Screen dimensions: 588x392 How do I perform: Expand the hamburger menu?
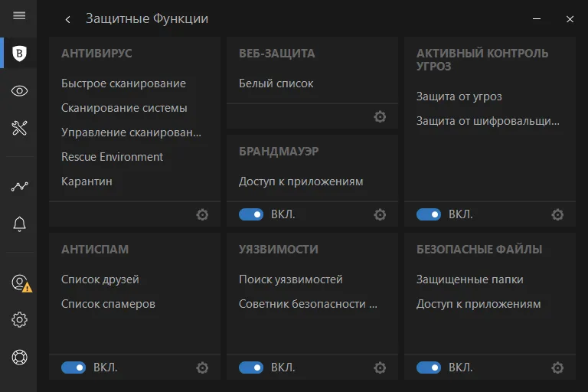19,15
